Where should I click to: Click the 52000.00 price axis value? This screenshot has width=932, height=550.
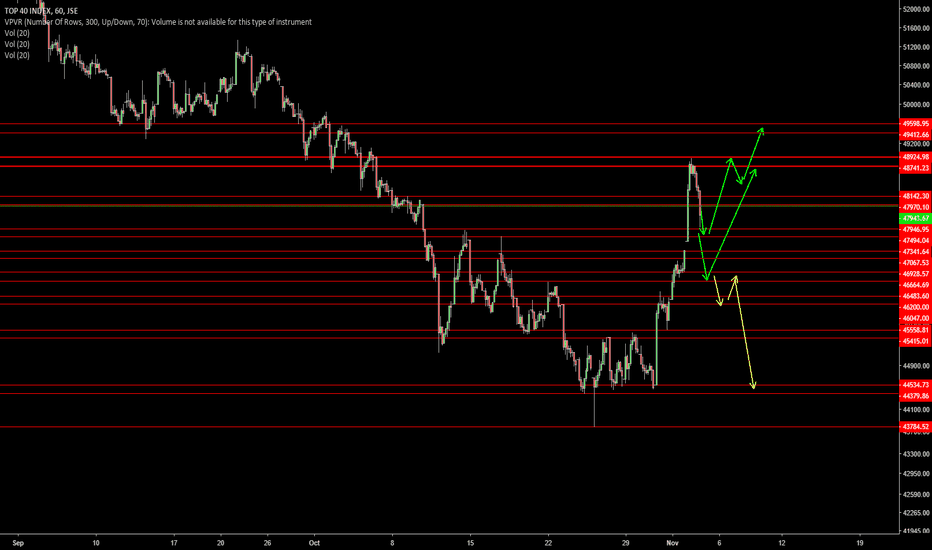[x=917, y=10]
